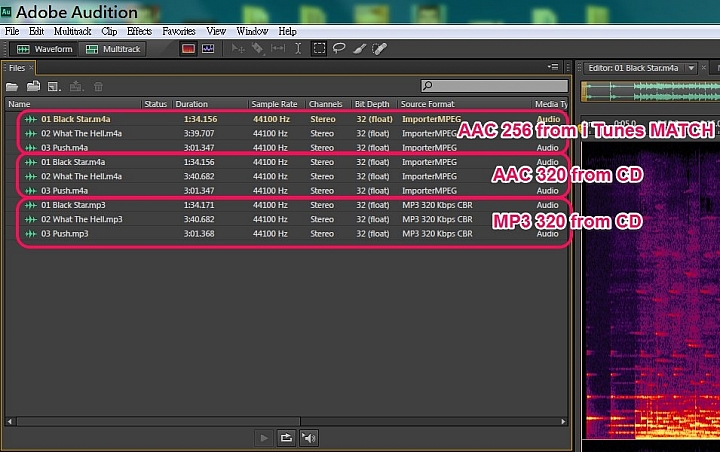Toggle the Spectral Frequency Display
Viewport: 720px width, 452px height.
point(188,49)
